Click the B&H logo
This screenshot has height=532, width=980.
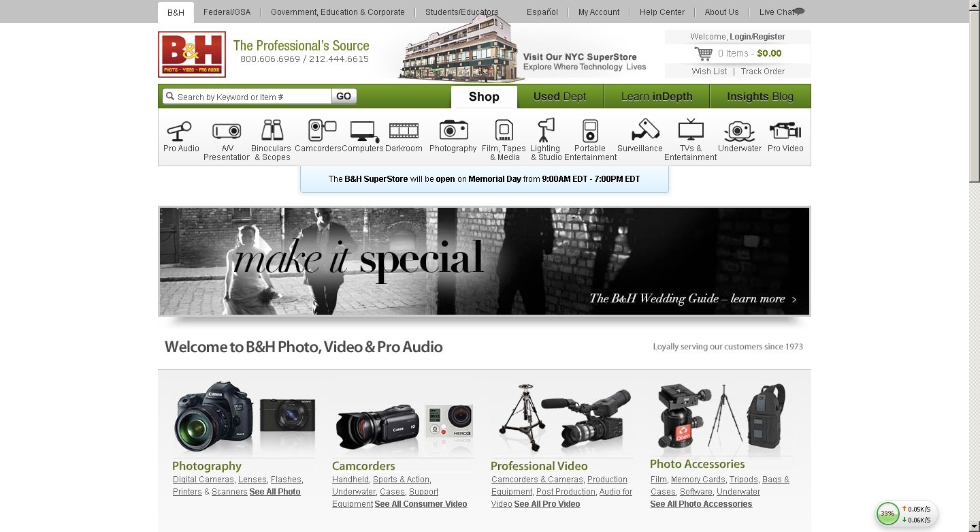(x=192, y=54)
